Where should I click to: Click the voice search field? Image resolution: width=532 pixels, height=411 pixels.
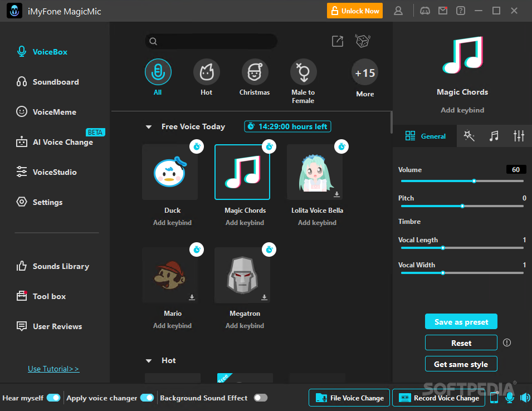tap(211, 41)
